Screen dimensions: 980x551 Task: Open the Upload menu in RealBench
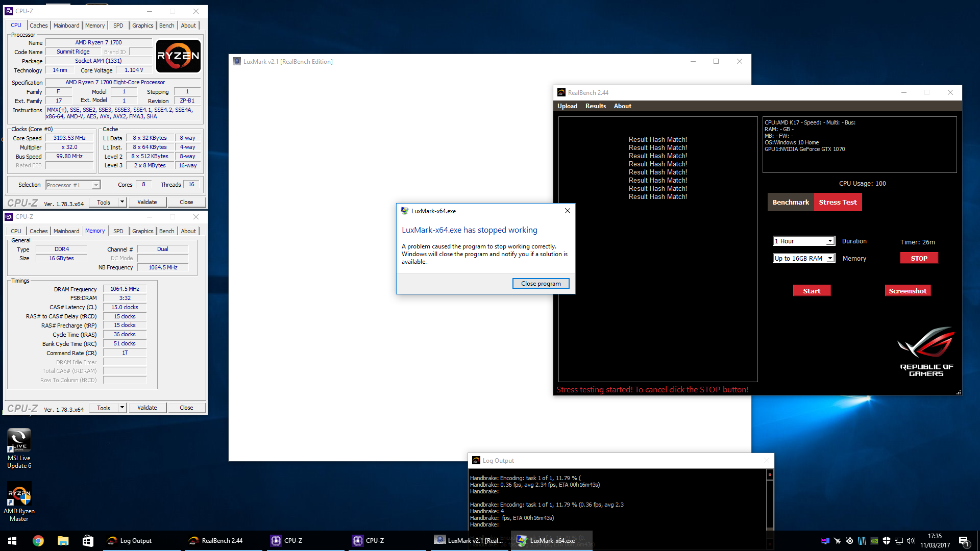(567, 106)
